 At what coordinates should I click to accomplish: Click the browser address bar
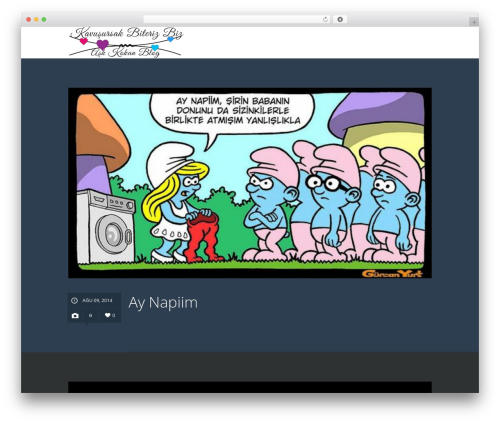237,20
